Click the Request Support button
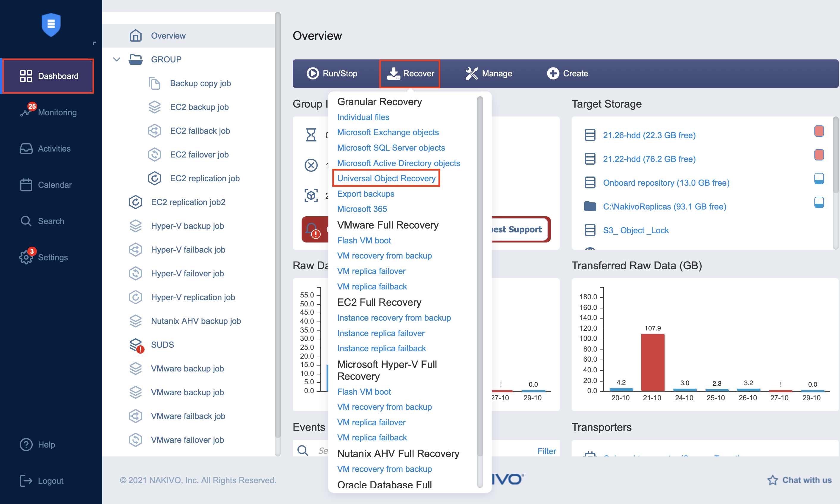 point(520,230)
